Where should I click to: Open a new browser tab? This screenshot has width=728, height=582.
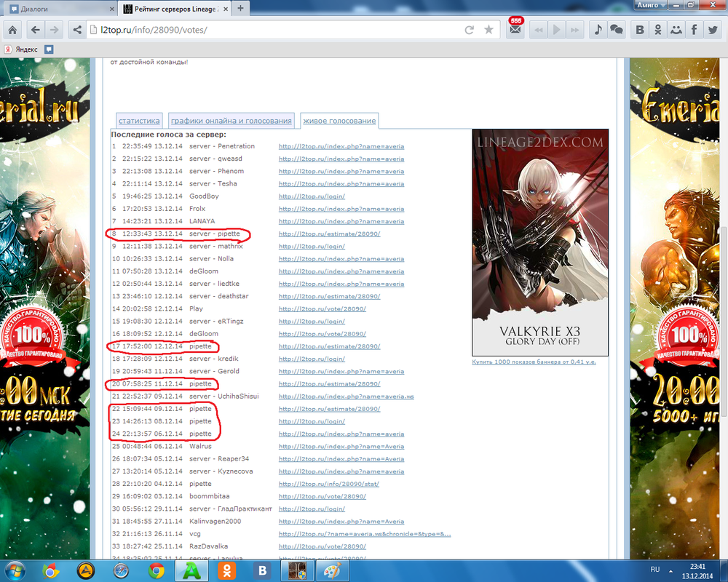tap(240, 8)
